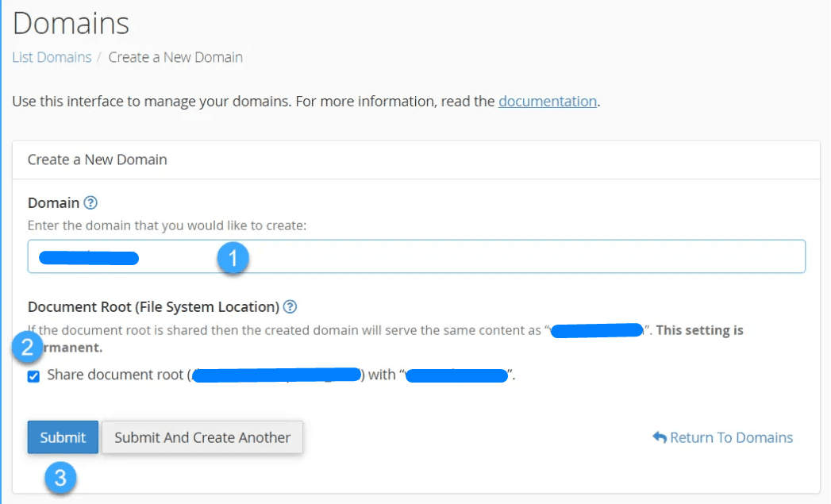The width and height of the screenshot is (831, 504).
Task: Click the Create a New Domain panel header
Action: click(x=97, y=160)
